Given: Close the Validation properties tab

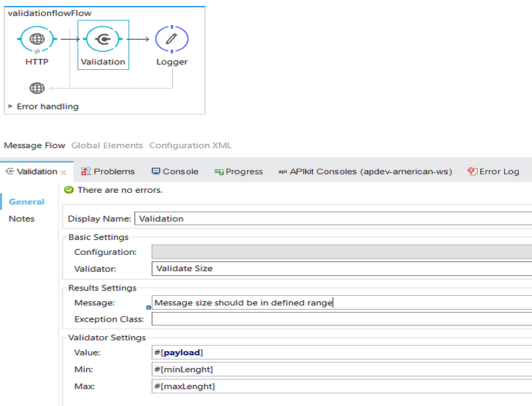Looking at the screenshot, I should tap(63, 172).
